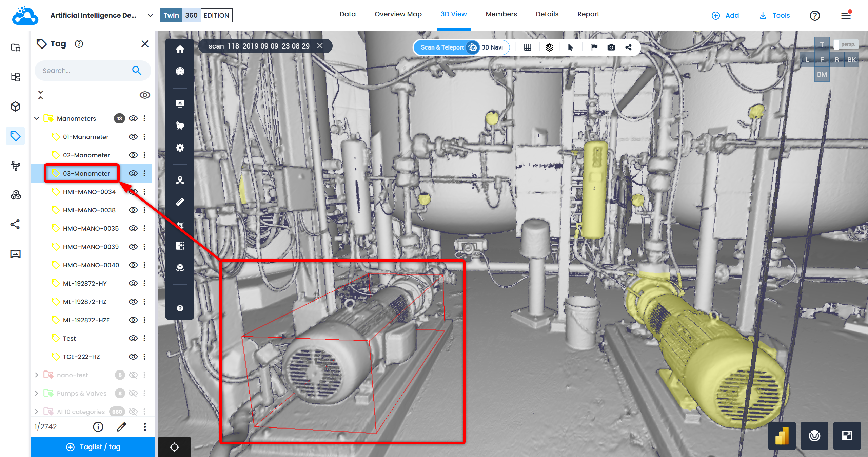Switch to the Overview Map tab
Screen dimensions: 868x457
[398, 14]
